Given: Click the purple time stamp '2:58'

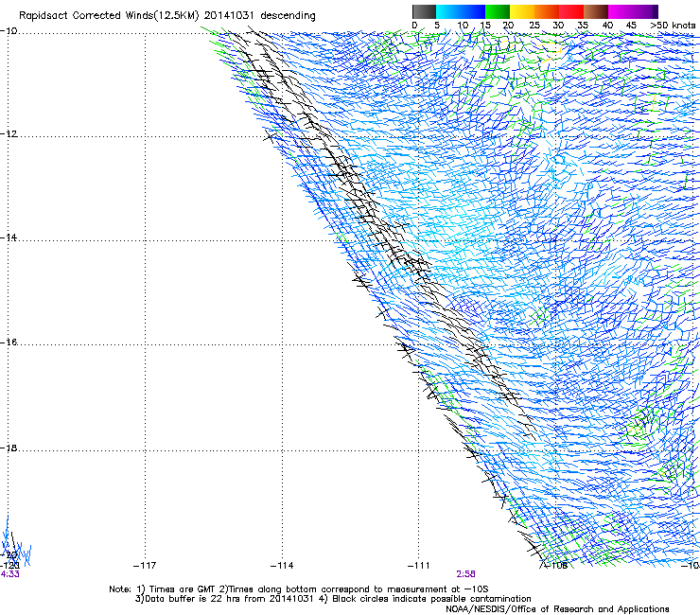Looking at the screenshot, I should point(465,574).
